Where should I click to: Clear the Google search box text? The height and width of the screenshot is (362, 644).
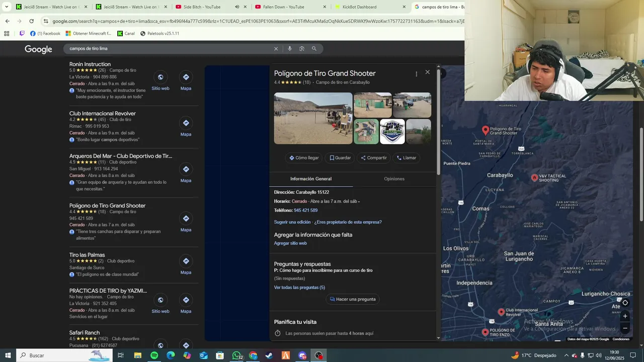[x=276, y=49]
